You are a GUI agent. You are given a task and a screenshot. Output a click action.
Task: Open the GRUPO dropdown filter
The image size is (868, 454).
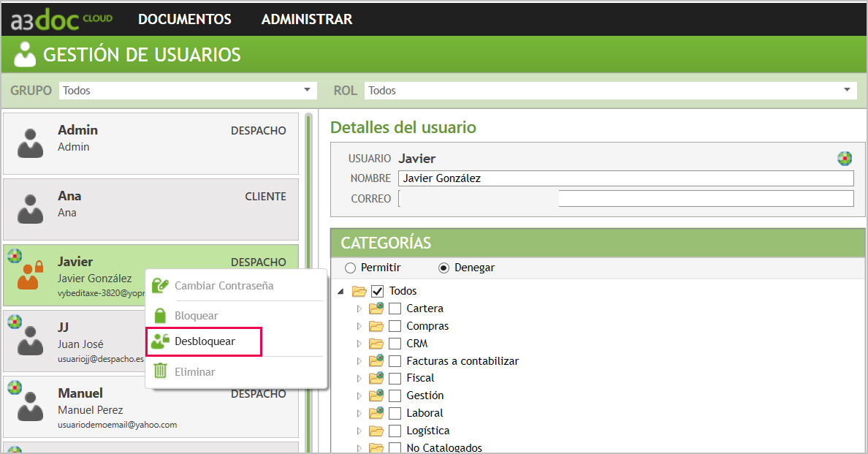pos(187,91)
